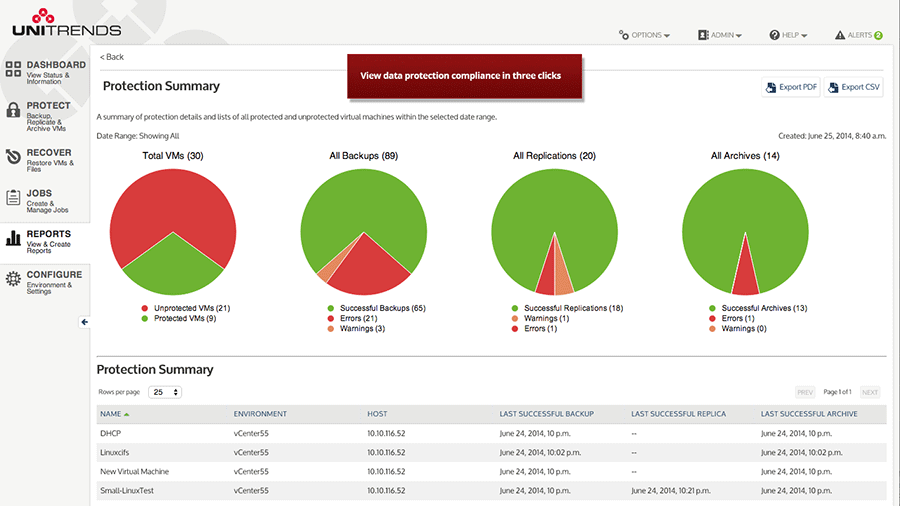
Task: Open the Admin dropdown menu
Action: tap(720, 35)
